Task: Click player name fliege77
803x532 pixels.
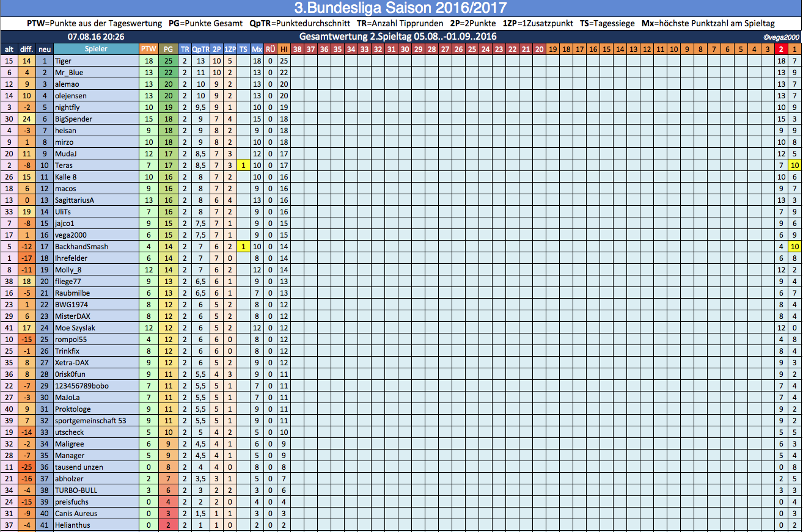Action: (x=68, y=282)
